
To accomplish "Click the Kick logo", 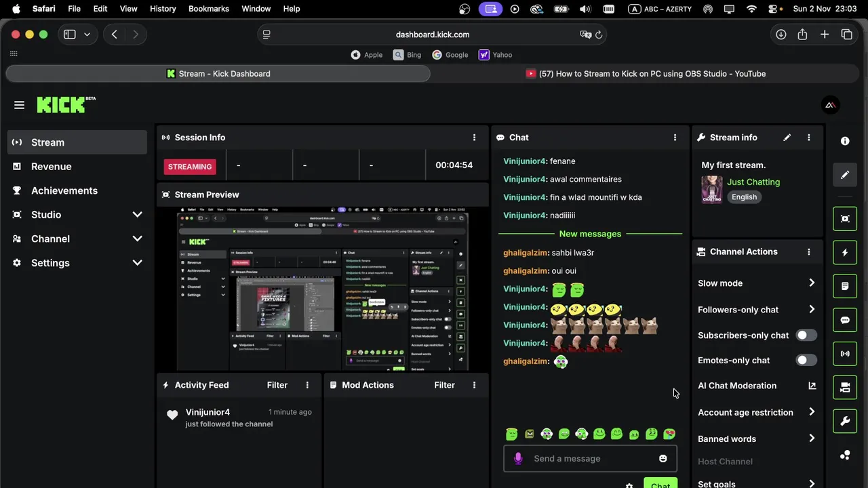I will [66, 104].
